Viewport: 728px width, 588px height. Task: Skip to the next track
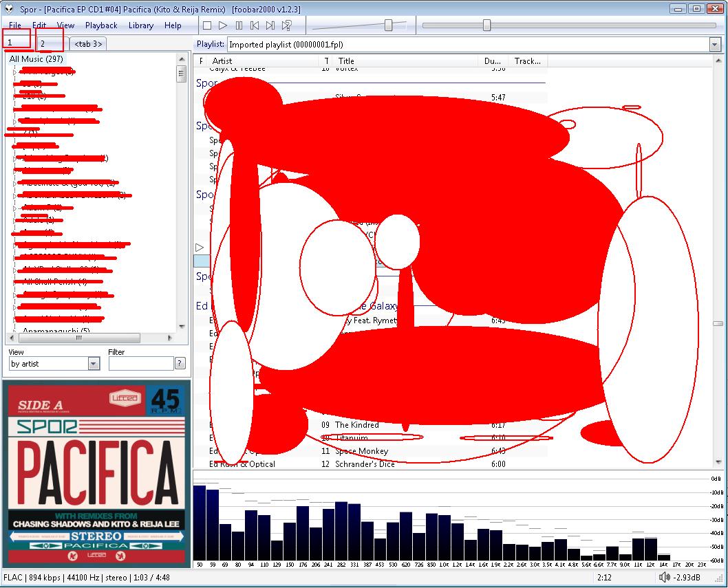coord(270,25)
